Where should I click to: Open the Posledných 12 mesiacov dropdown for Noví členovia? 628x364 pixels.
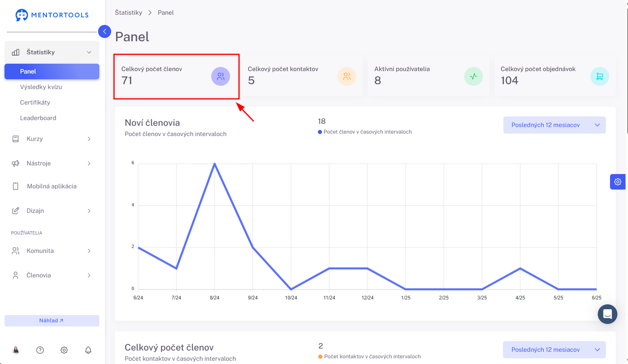tap(554, 125)
